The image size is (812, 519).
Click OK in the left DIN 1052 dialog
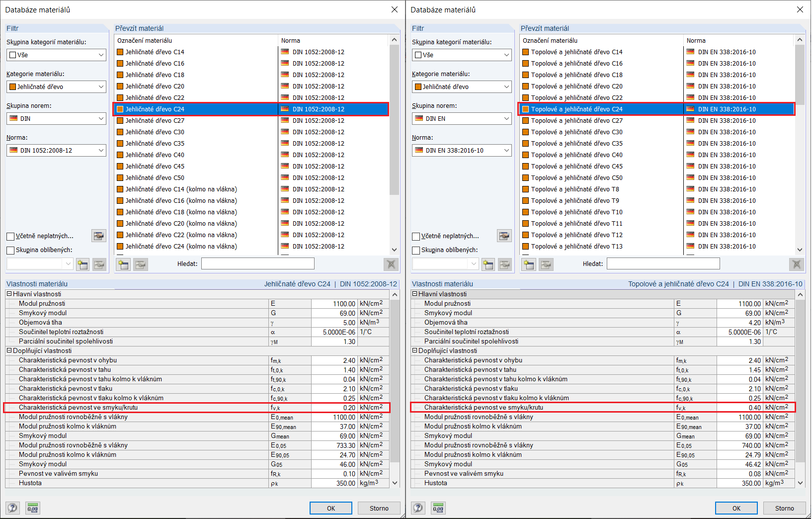(x=331, y=508)
